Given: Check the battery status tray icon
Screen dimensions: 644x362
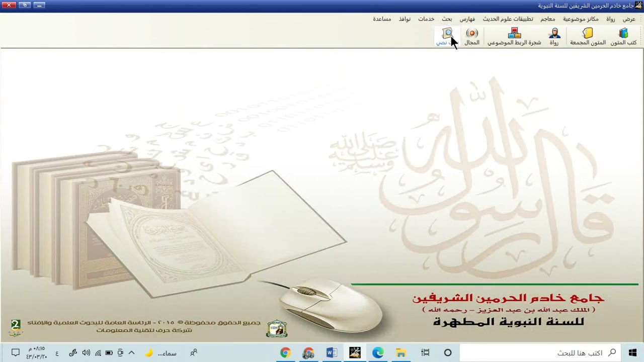Looking at the screenshot, I should [109, 353].
